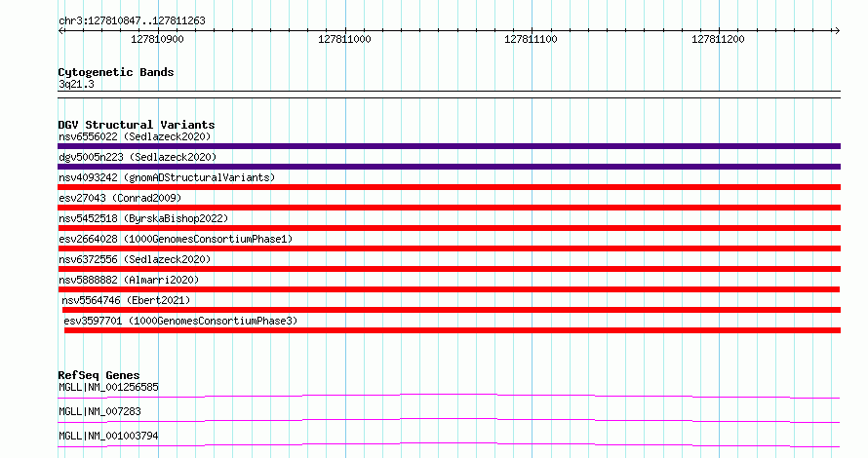Click the red bar under nsv4093242

tap(449, 187)
